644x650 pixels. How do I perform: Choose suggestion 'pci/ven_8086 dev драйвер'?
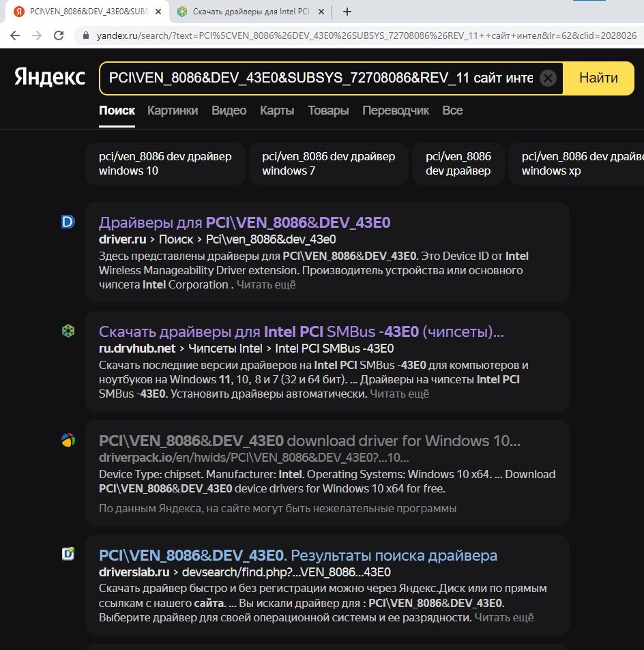458,163
